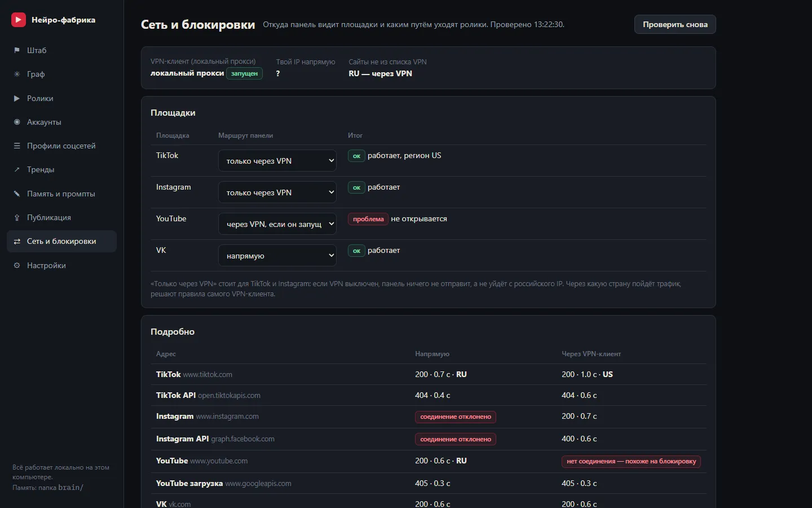
Task: Go to the Штаб section
Action: pos(61,50)
